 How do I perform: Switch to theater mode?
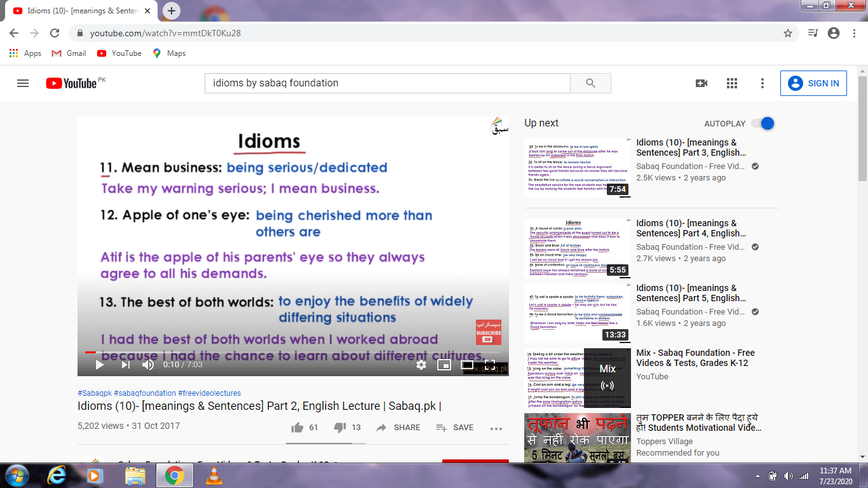[x=466, y=365]
